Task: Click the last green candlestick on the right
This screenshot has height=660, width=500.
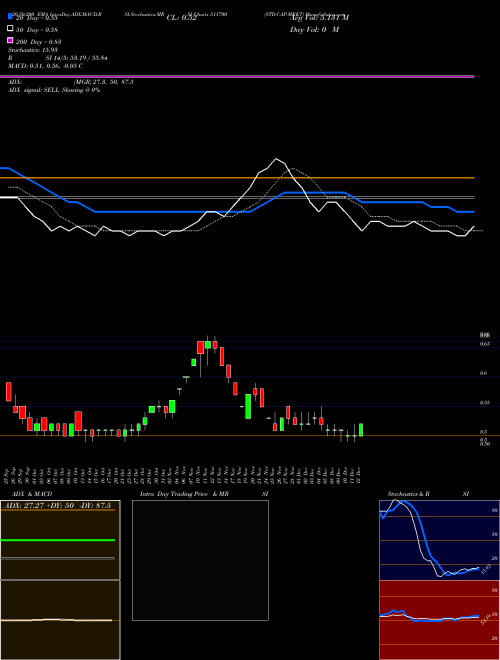Action: tap(361, 430)
